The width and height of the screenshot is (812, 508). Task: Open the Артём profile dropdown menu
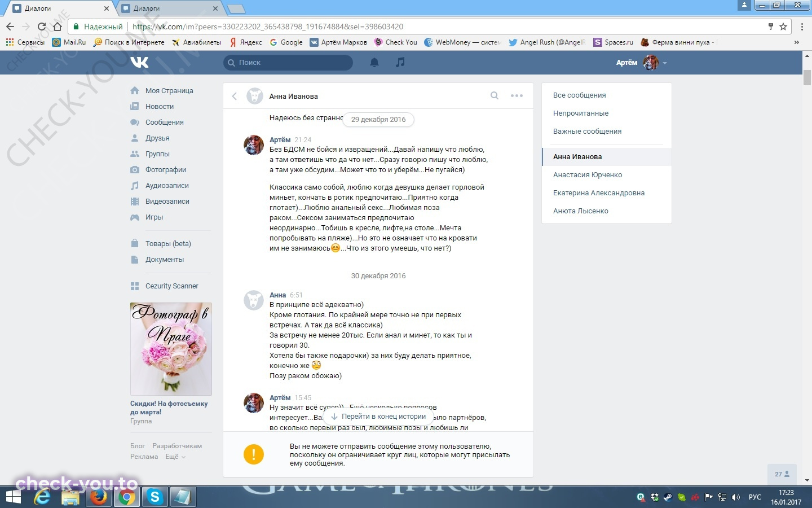pos(641,62)
